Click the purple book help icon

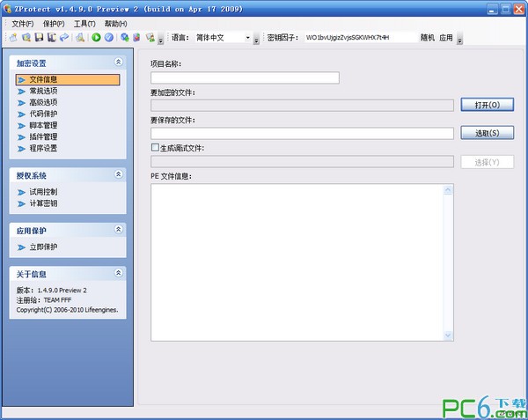[136, 37]
